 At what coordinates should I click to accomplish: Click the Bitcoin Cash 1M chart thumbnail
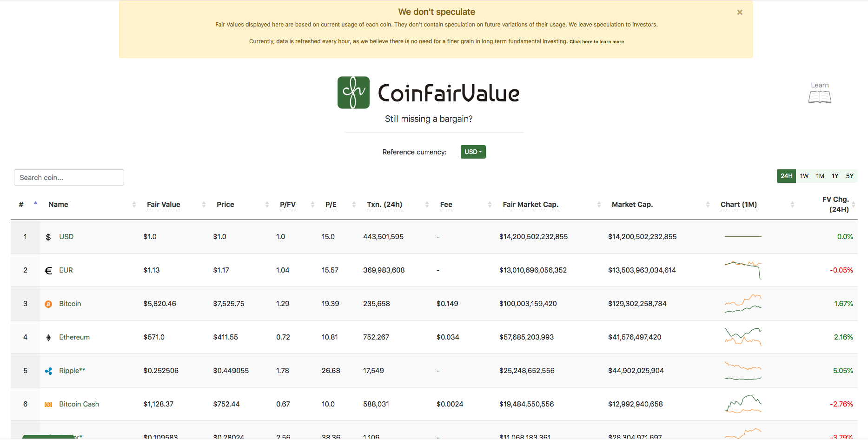point(743,404)
